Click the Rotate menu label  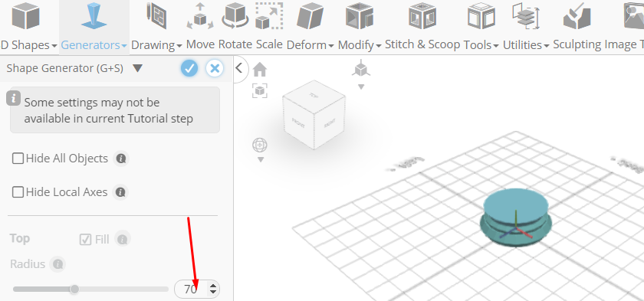(235, 44)
